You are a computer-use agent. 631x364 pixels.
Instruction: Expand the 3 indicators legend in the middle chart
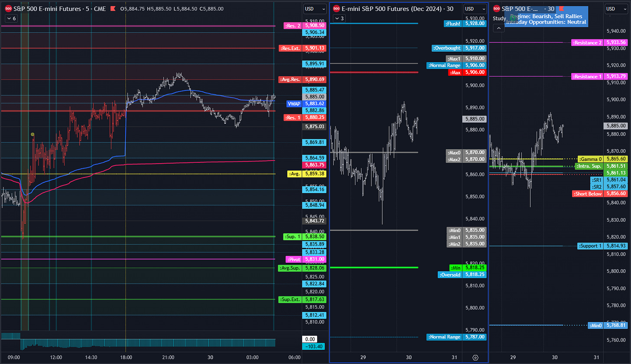[x=339, y=19]
